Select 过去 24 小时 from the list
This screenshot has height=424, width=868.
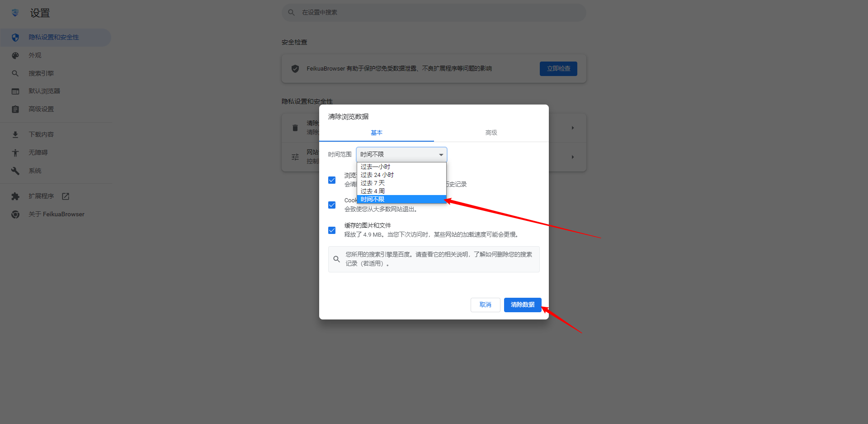377,175
